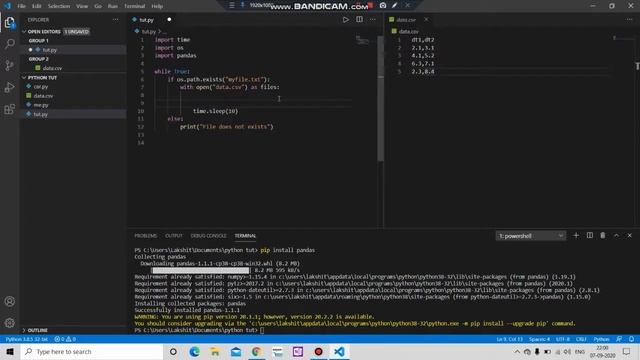640x360 pixels.
Task: Open the File menu
Action: coord(21,6)
